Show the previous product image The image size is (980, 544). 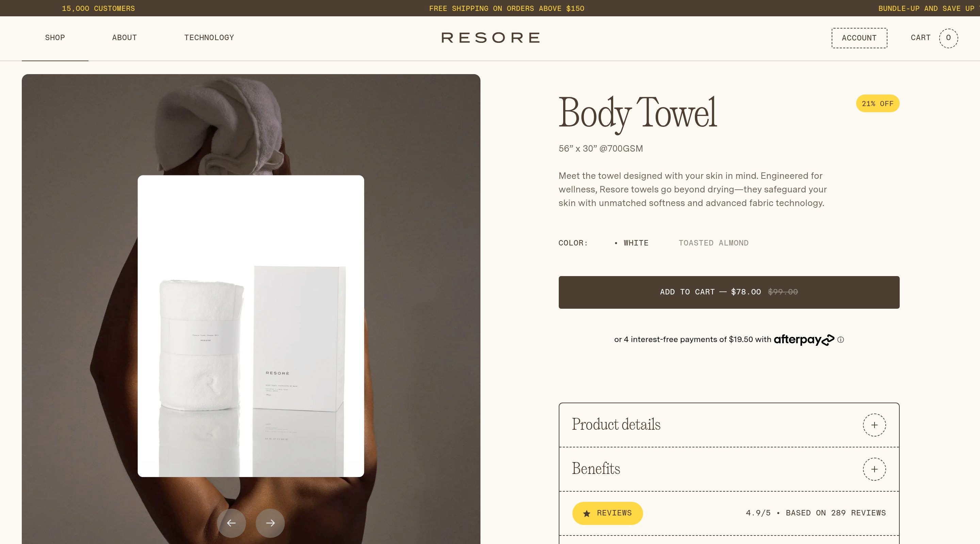[231, 523]
